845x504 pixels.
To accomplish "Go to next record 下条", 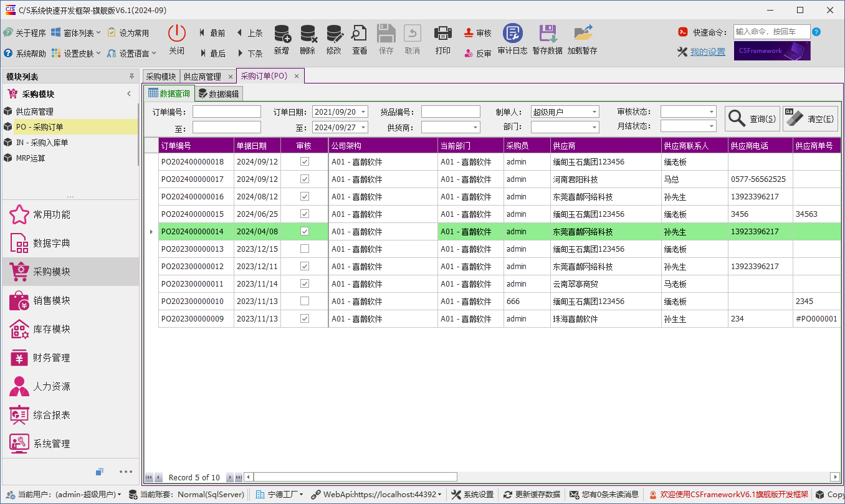I will point(249,54).
